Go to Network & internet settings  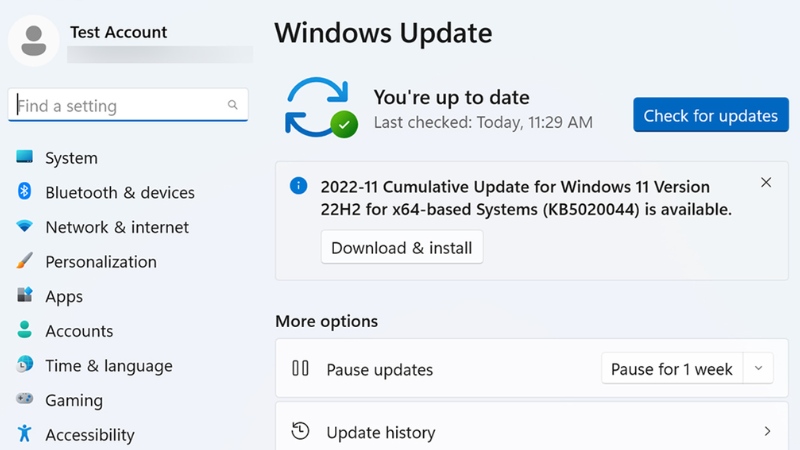(117, 227)
